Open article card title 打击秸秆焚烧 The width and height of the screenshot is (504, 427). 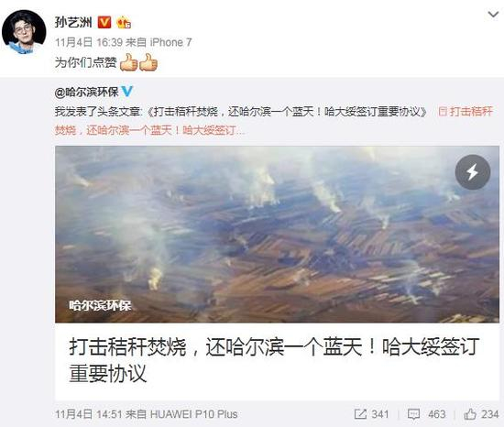tap(274, 360)
